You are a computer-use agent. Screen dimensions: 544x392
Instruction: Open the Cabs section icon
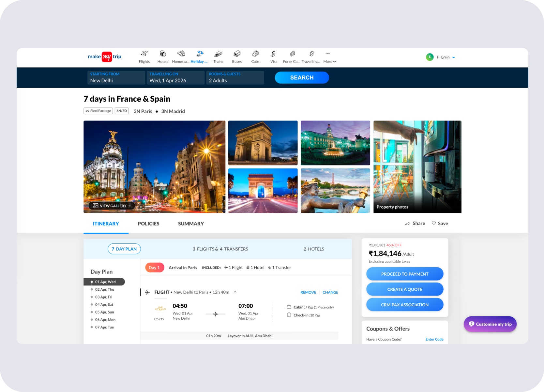(255, 54)
